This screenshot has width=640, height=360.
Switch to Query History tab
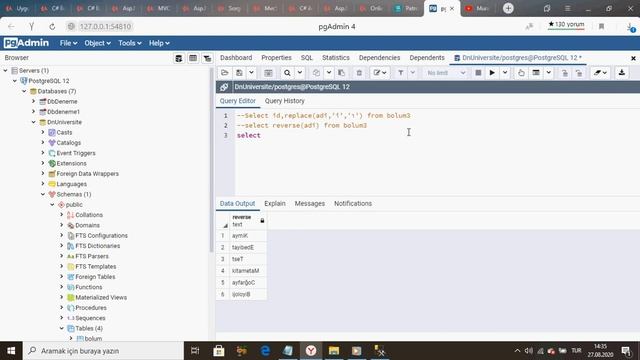(284, 101)
